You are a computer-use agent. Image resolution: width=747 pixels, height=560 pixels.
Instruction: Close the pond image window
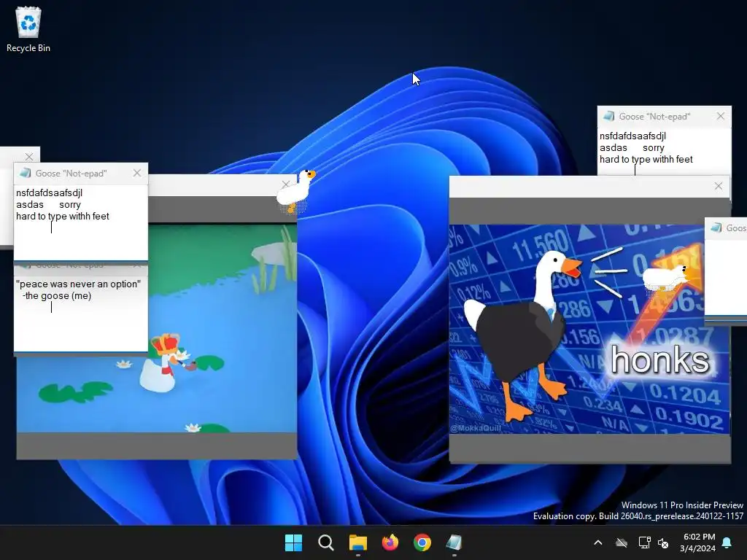[286, 184]
